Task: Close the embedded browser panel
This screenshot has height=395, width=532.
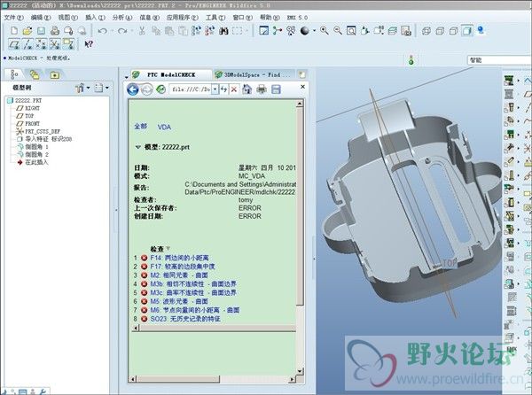Action: [x=302, y=87]
